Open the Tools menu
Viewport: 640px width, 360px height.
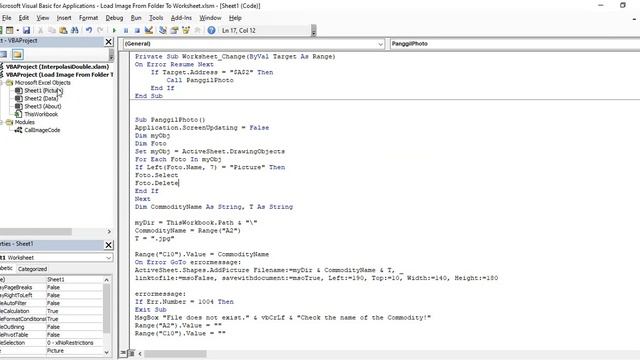[156, 18]
